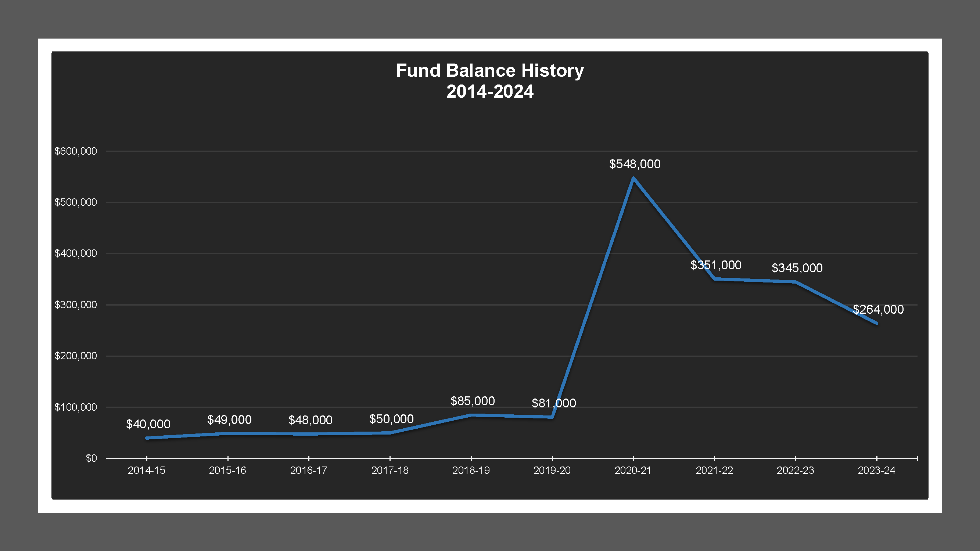The height and width of the screenshot is (551, 980).
Task: Click the 2021-22 category label
Action: (714, 471)
